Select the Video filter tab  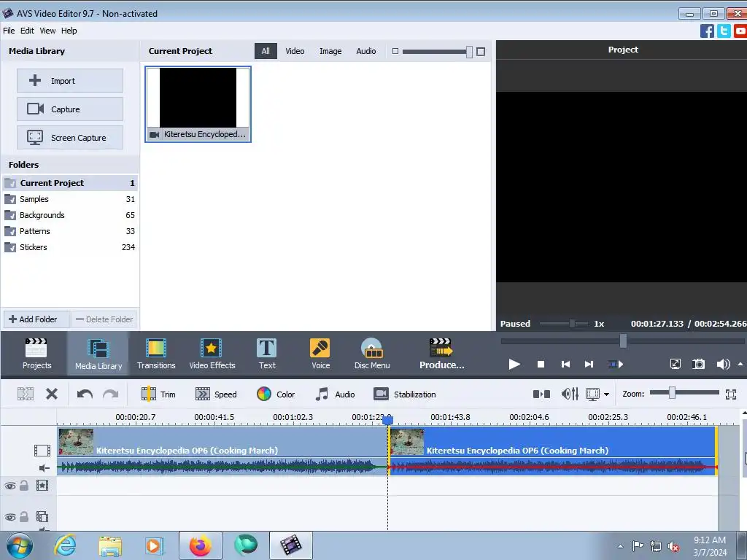295,51
